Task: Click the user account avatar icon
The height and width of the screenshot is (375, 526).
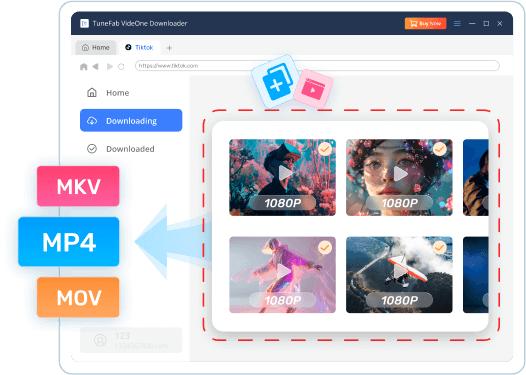Action: (100, 340)
